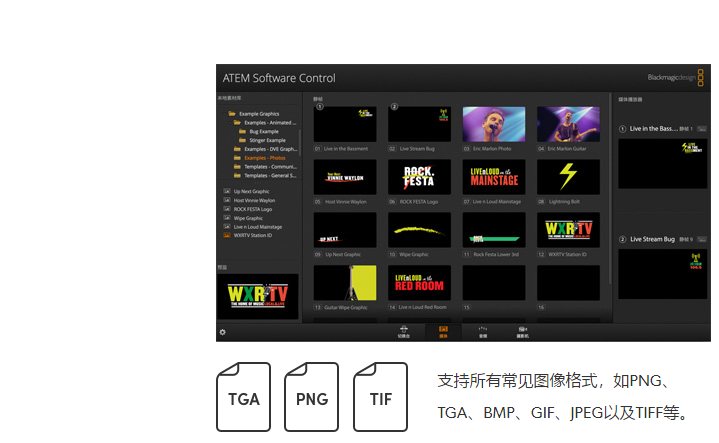Click the Camera (摄影机) tab icon
This screenshot has height=443, width=719.
(522, 331)
